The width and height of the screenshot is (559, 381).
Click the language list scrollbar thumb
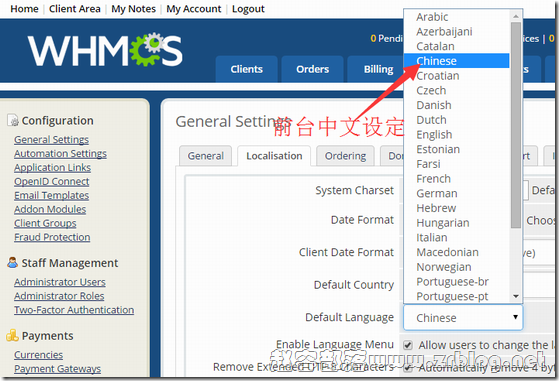(x=516, y=125)
